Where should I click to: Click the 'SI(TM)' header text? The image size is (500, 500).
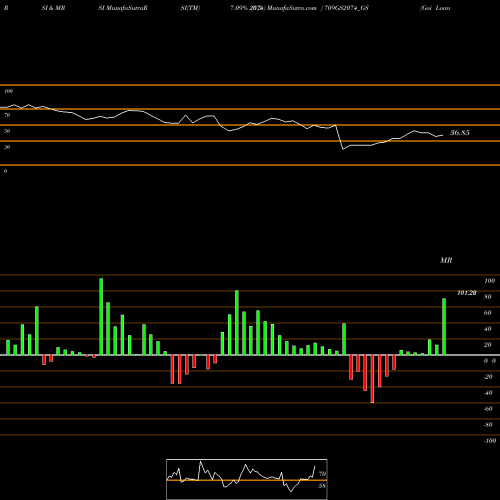click(x=190, y=8)
